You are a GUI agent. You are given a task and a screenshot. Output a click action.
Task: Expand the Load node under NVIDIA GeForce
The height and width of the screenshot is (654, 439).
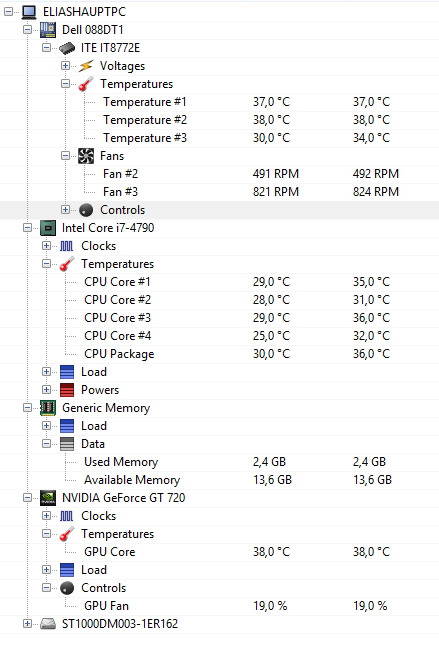point(46,569)
